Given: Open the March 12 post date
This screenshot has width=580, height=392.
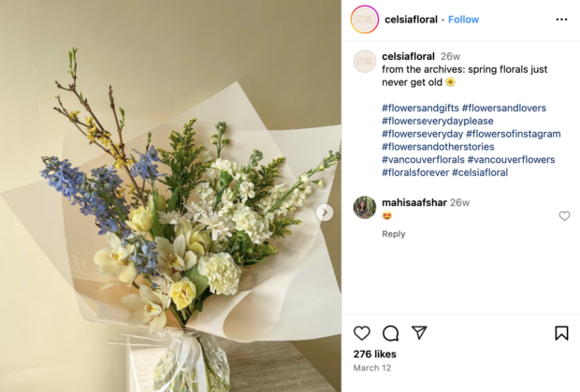Looking at the screenshot, I should (372, 368).
